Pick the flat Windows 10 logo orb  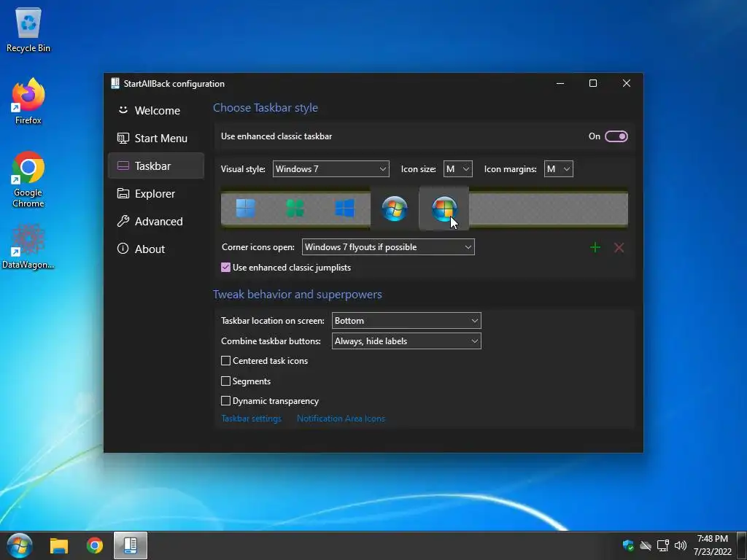pos(344,208)
